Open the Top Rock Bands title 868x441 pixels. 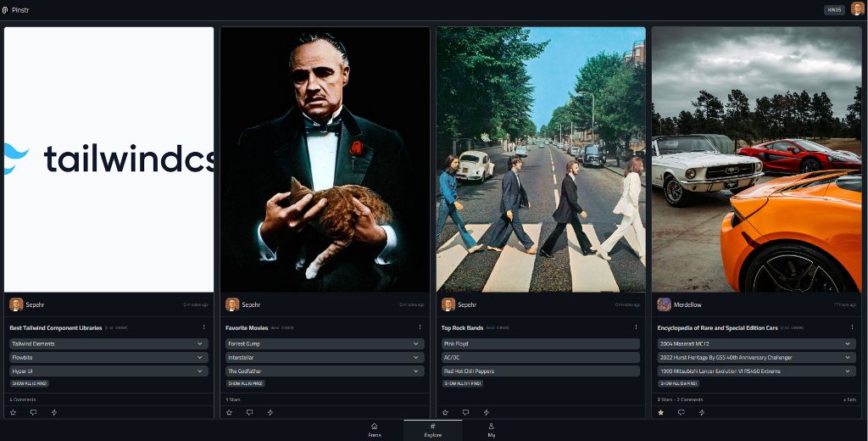462,328
